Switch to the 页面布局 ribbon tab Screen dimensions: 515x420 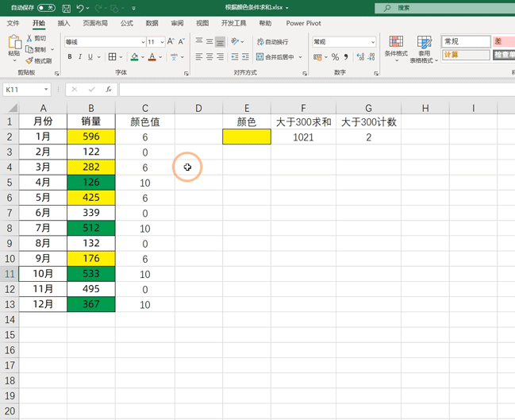[x=95, y=23]
